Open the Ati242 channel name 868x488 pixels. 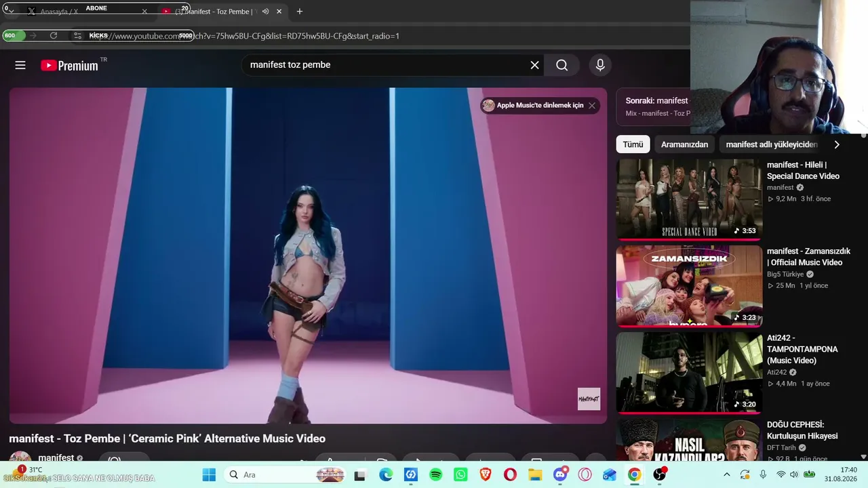click(x=776, y=372)
